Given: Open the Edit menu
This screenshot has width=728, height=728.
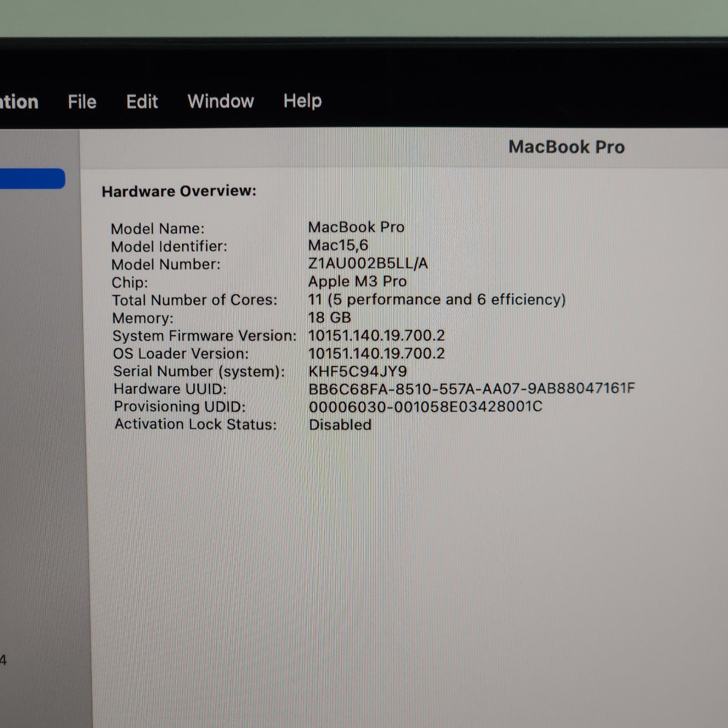Looking at the screenshot, I should (x=142, y=101).
